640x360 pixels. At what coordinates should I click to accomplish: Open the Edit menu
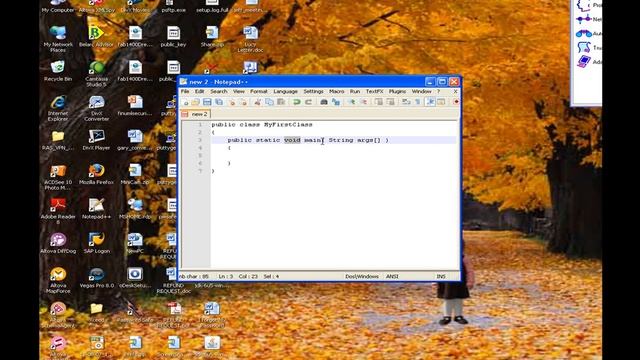click(199, 91)
